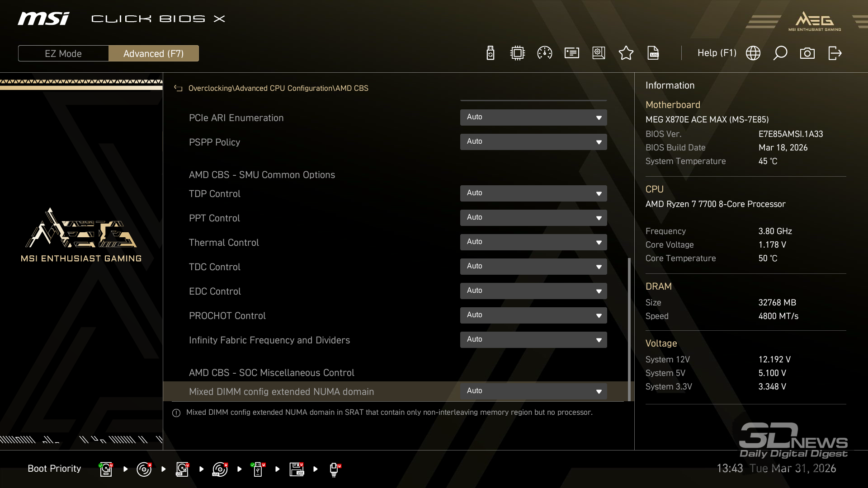This screenshot has width=868, height=488.
Task: Open M-Flash USB update icon
Action: point(490,53)
